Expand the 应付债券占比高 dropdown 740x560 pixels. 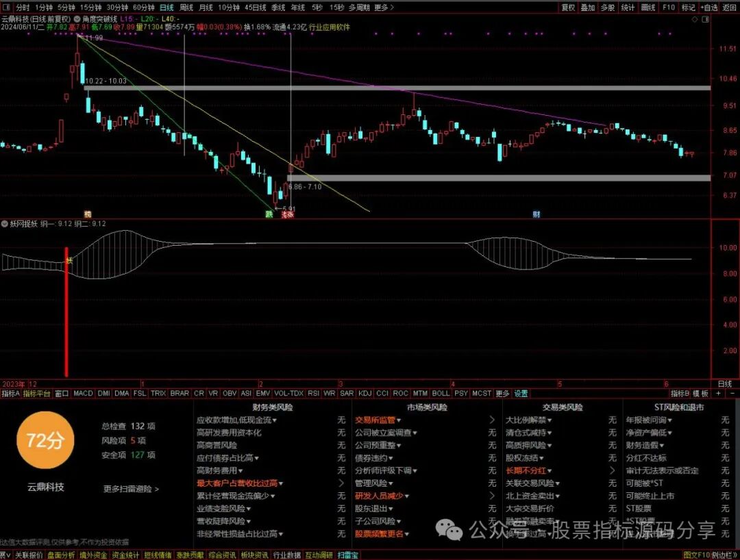(256, 458)
